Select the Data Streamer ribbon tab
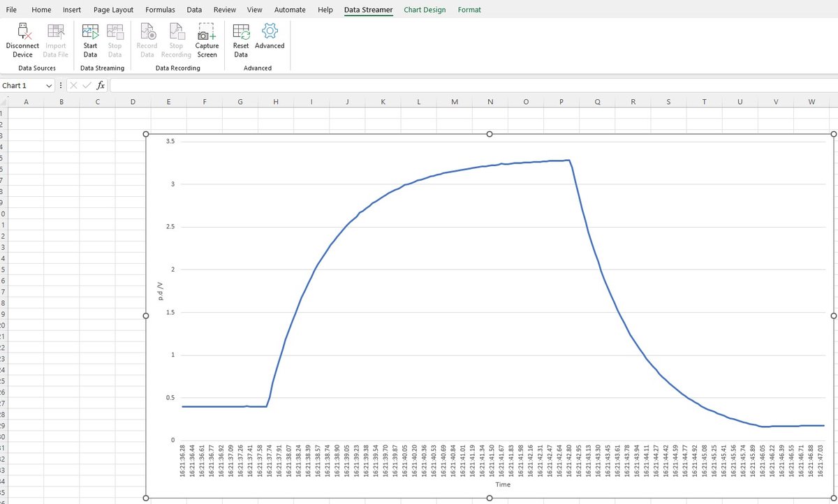Screen dimensions: 838x504 click(x=368, y=10)
